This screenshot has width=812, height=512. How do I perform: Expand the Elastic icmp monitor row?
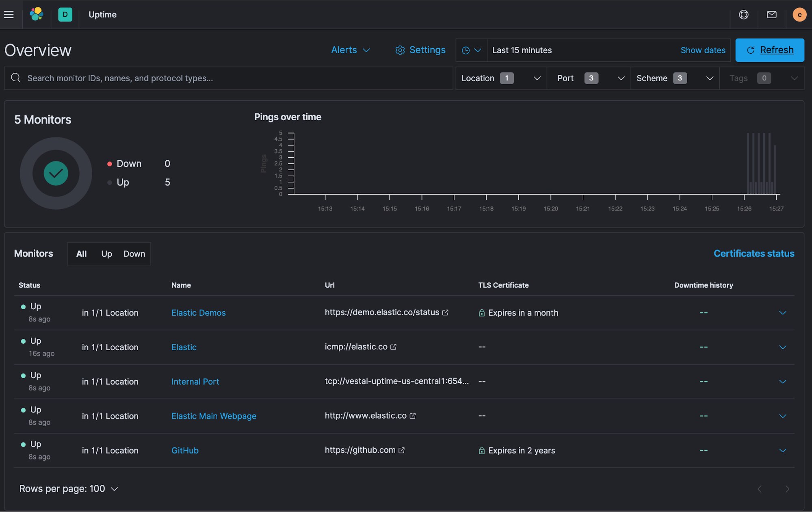783,347
